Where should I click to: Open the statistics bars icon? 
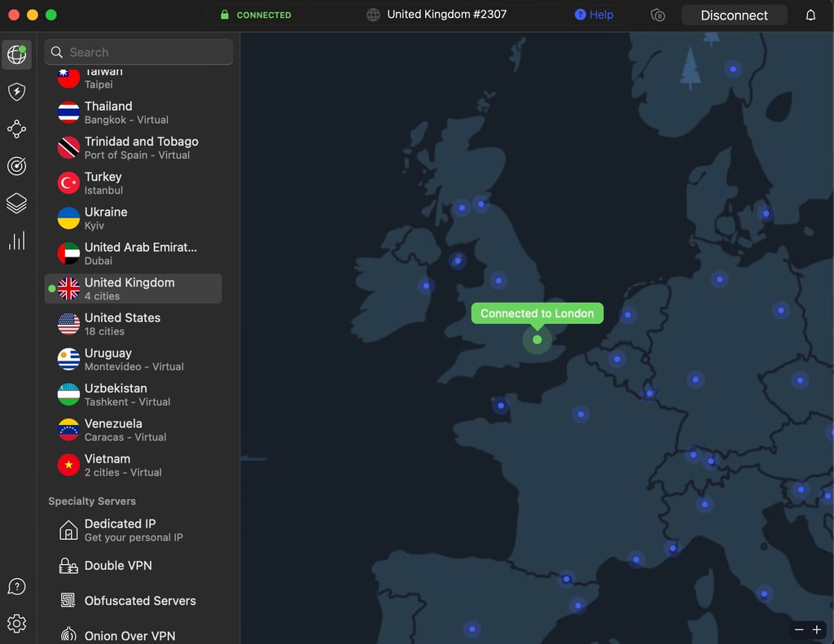click(x=16, y=240)
